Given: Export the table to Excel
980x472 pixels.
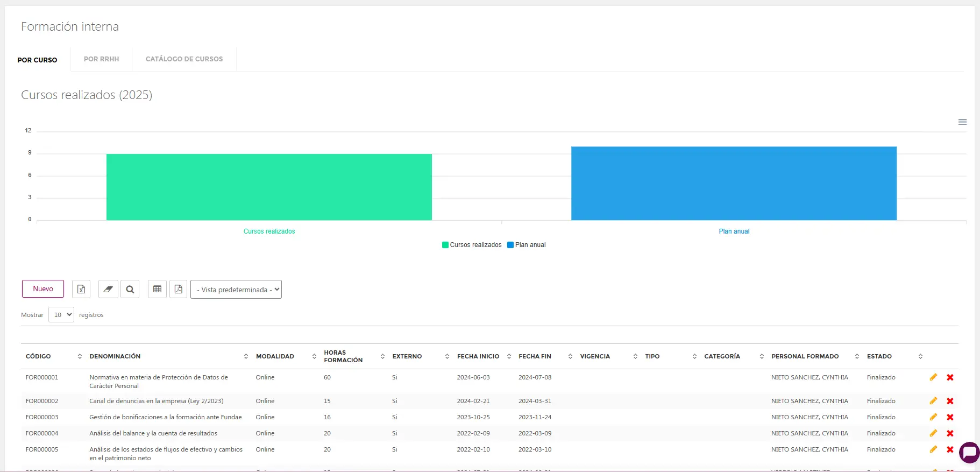Looking at the screenshot, I should [81, 289].
